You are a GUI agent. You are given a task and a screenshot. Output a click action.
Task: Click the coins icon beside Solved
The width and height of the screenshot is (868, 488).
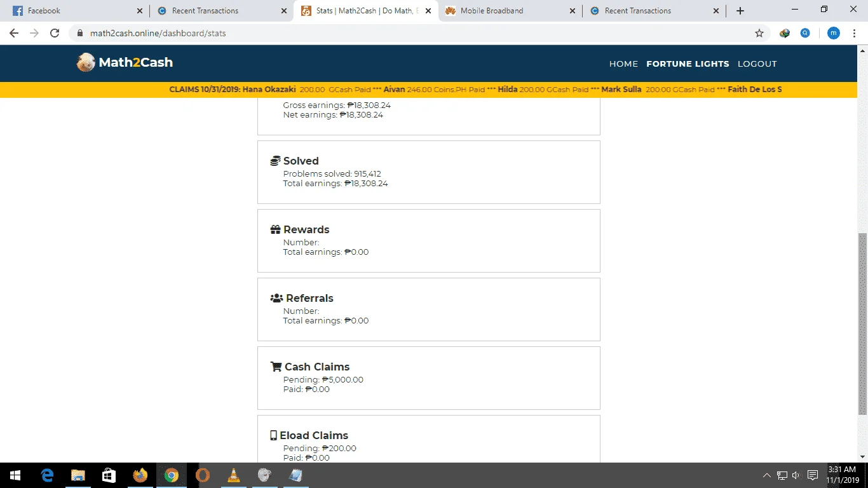click(275, 161)
